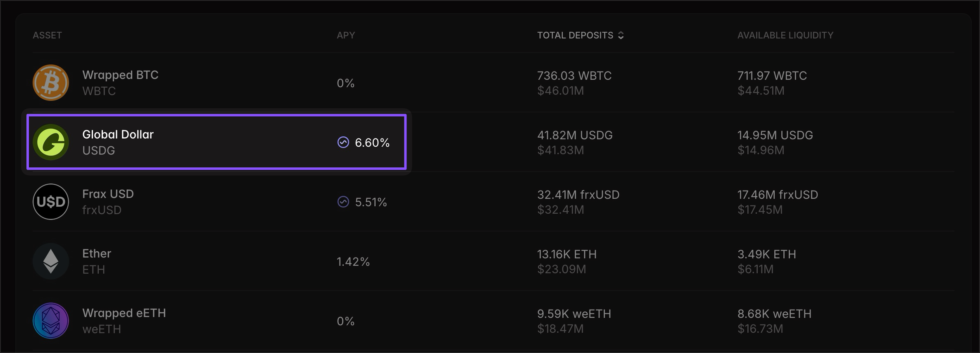Click the boosted APY icon beside 6.60%
980x353 pixels.
pos(343,142)
